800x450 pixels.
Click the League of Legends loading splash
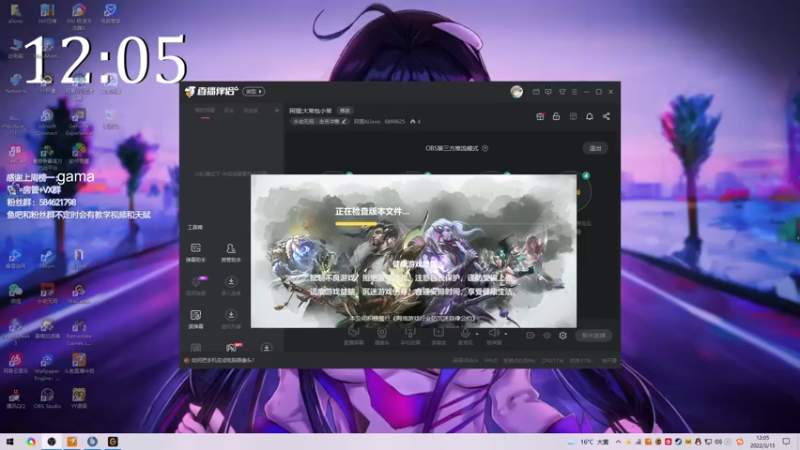(414, 251)
